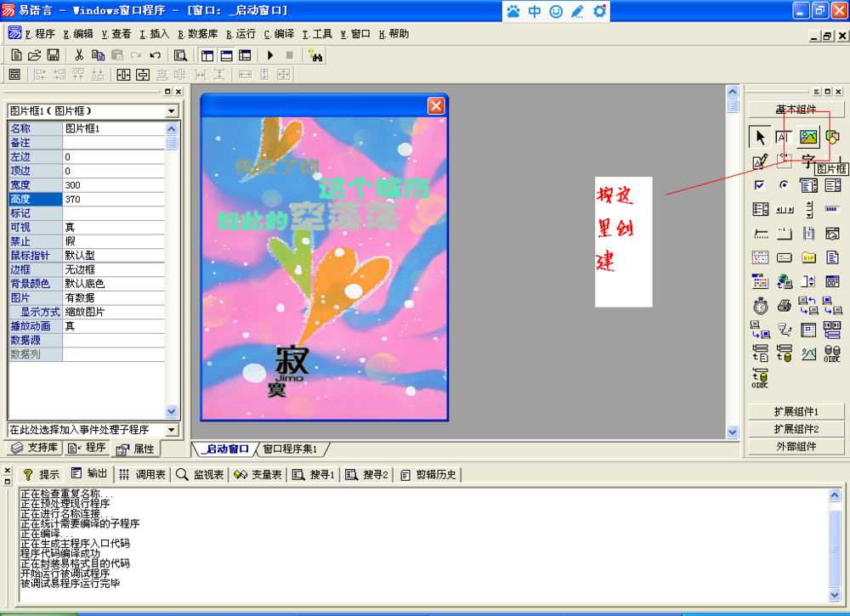Toggle the left work panel layout button
Screen dimensions: 850x616
point(207,55)
